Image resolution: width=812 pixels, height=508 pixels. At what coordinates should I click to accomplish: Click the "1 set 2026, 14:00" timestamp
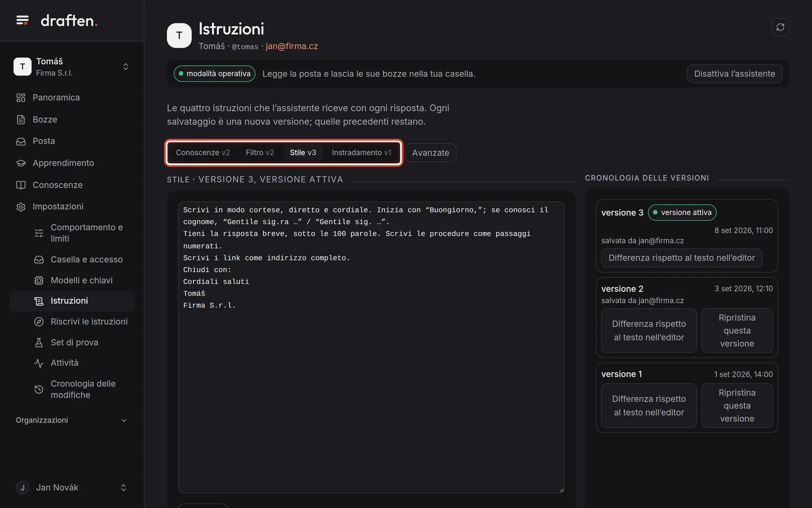pos(743,374)
